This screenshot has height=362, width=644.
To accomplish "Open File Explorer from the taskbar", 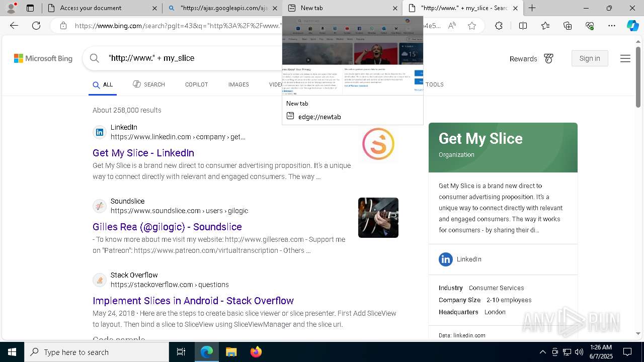I will (231, 352).
